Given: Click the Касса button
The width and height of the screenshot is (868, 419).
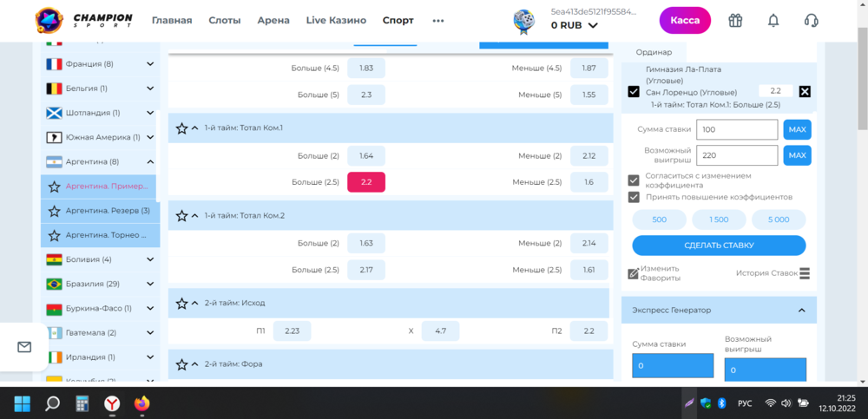Looking at the screenshot, I should click(x=685, y=21).
